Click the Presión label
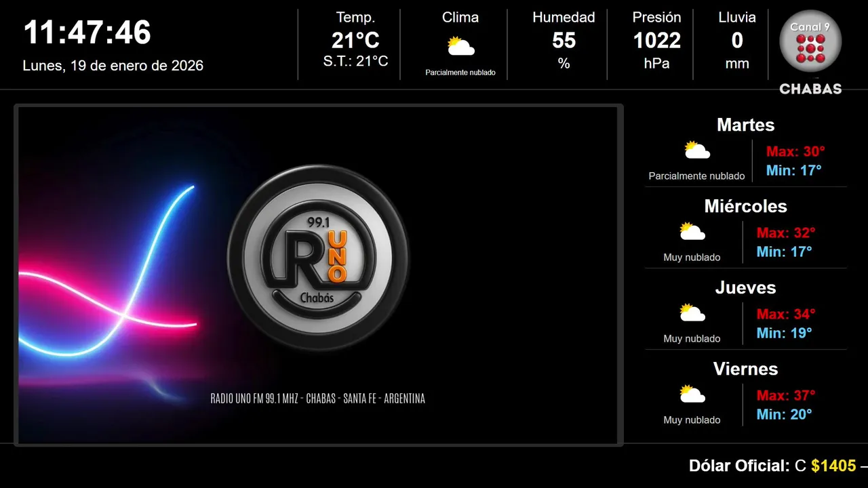 [x=656, y=18]
